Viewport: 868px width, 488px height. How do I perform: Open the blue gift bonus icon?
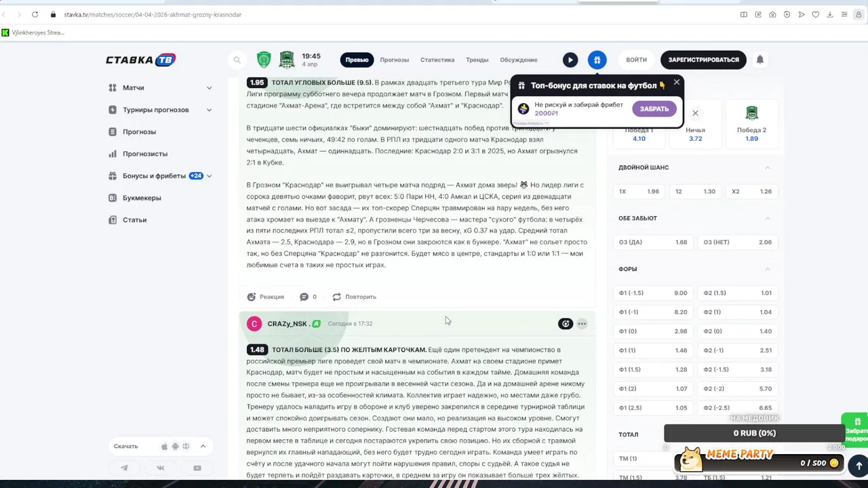coord(597,60)
